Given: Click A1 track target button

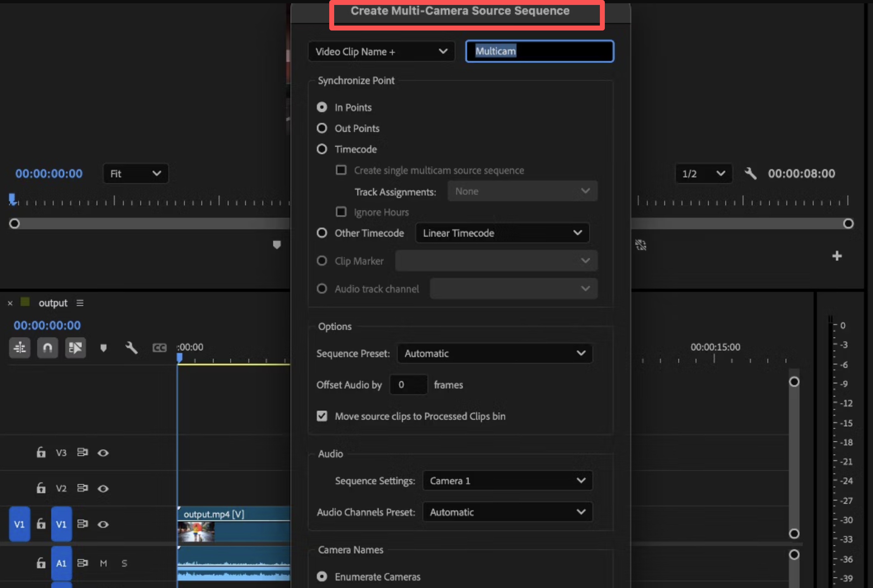Looking at the screenshot, I should [x=61, y=563].
